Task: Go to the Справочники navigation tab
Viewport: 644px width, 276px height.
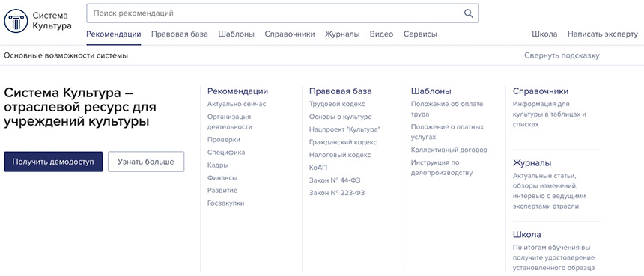Action: point(290,34)
